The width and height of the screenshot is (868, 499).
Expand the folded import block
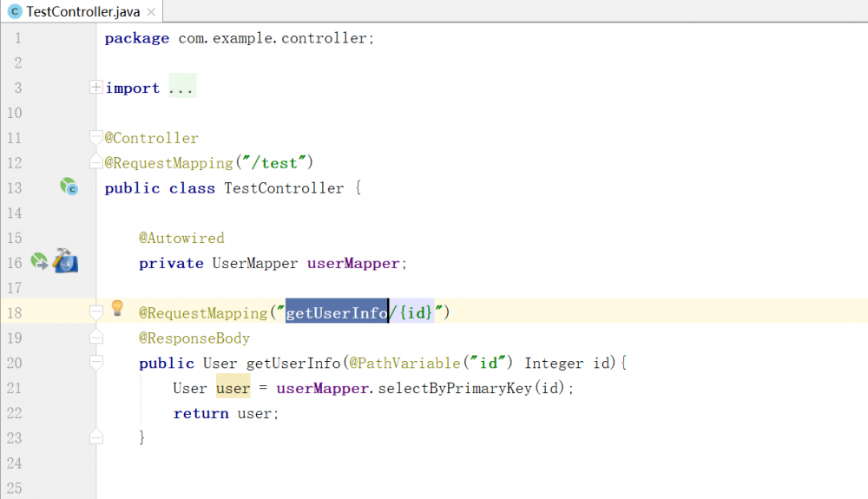click(x=95, y=87)
